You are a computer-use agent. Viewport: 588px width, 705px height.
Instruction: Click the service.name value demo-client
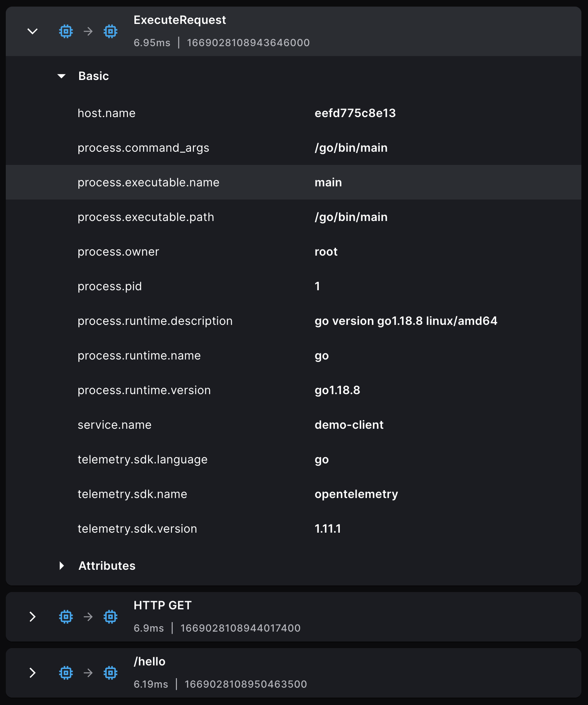pyautogui.click(x=349, y=425)
